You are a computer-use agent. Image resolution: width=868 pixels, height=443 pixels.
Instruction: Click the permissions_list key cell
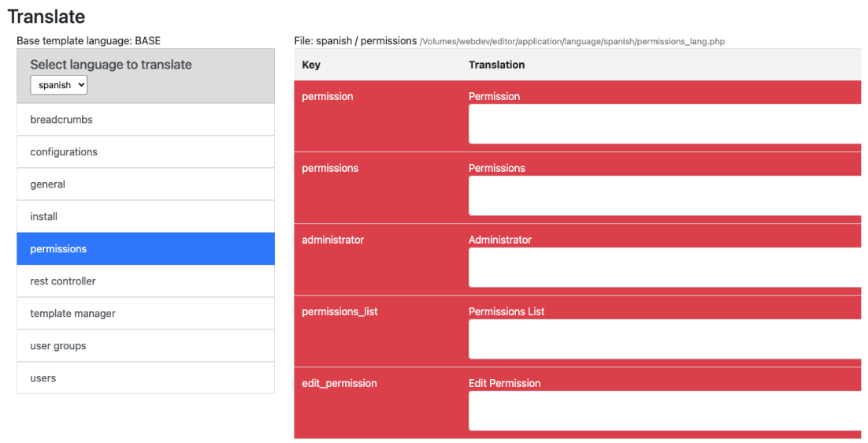pos(339,311)
